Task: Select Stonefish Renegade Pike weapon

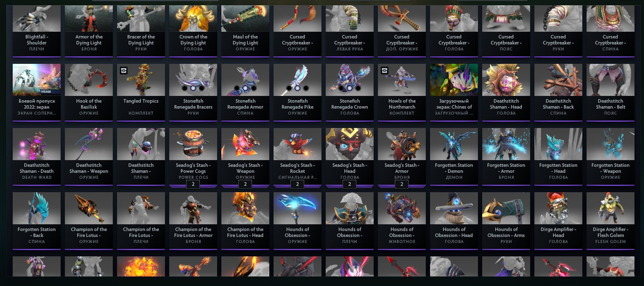Action: [298, 92]
